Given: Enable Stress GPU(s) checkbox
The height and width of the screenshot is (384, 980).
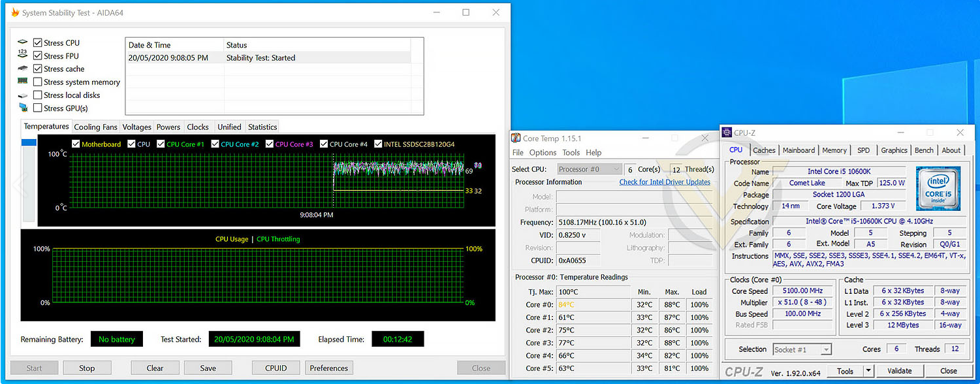Looking at the screenshot, I should [x=38, y=108].
